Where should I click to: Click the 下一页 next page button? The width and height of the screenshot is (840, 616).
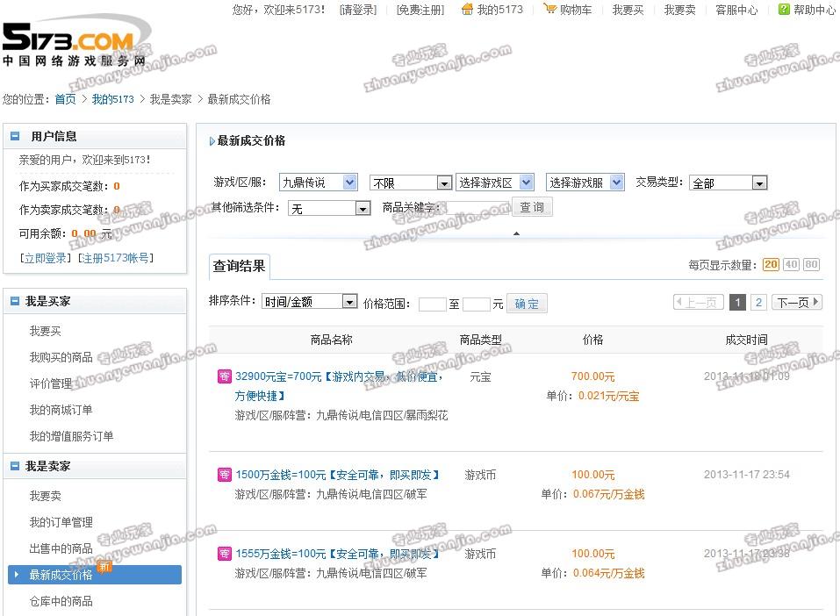click(797, 303)
